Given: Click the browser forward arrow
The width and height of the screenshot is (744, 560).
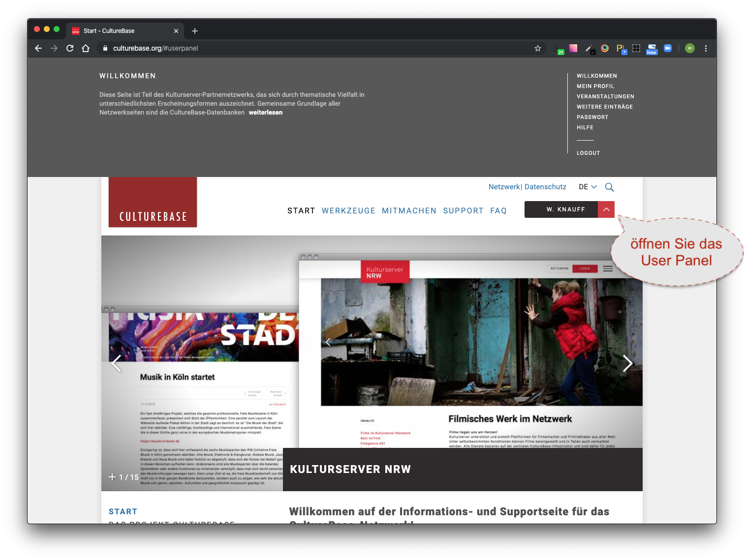Looking at the screenshot, I should coord(54,48).
